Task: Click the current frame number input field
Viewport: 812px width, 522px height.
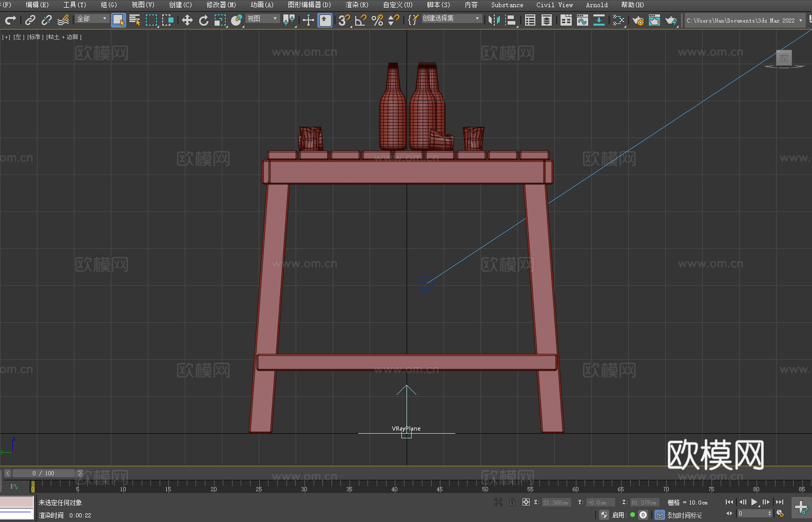Action: point(752,513)
